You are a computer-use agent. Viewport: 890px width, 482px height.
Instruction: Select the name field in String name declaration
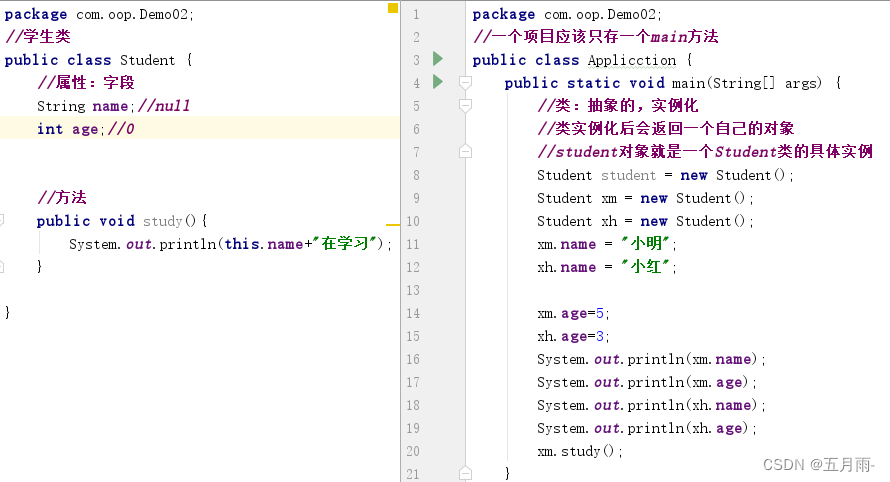coord(110,106)
